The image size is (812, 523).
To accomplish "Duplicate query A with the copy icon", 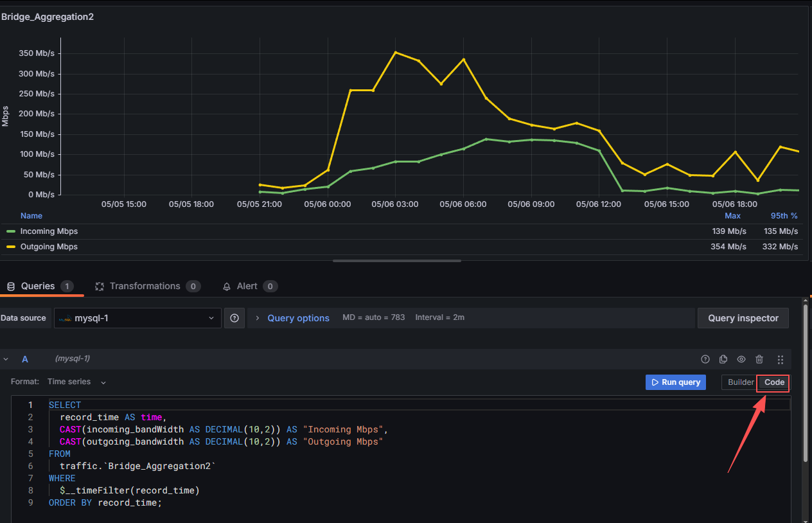I will point(723,359).
